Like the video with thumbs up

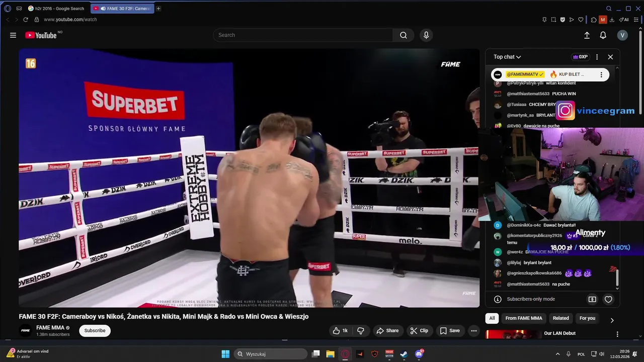pyautogui.click(x=340, y=331)
